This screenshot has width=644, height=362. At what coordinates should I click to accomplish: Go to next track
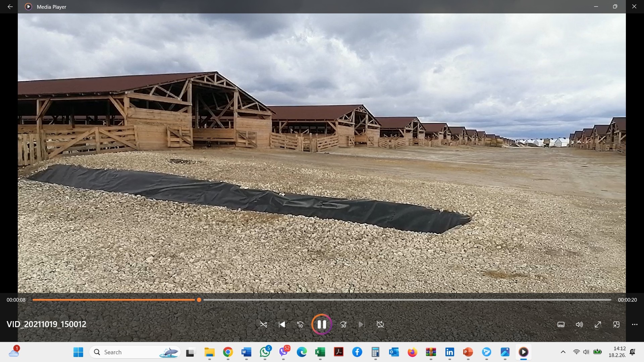[x=361, y=324]
